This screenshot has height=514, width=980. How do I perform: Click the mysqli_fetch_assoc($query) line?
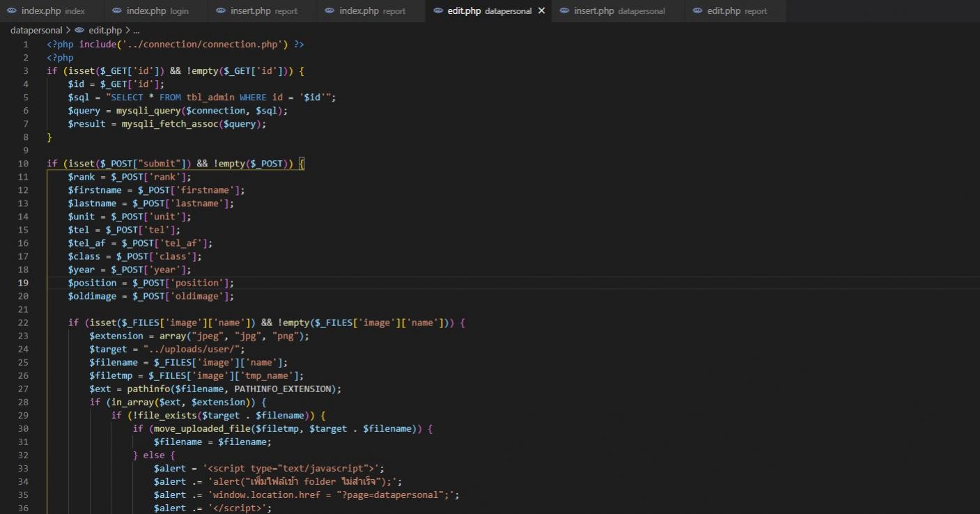[167, 124]
